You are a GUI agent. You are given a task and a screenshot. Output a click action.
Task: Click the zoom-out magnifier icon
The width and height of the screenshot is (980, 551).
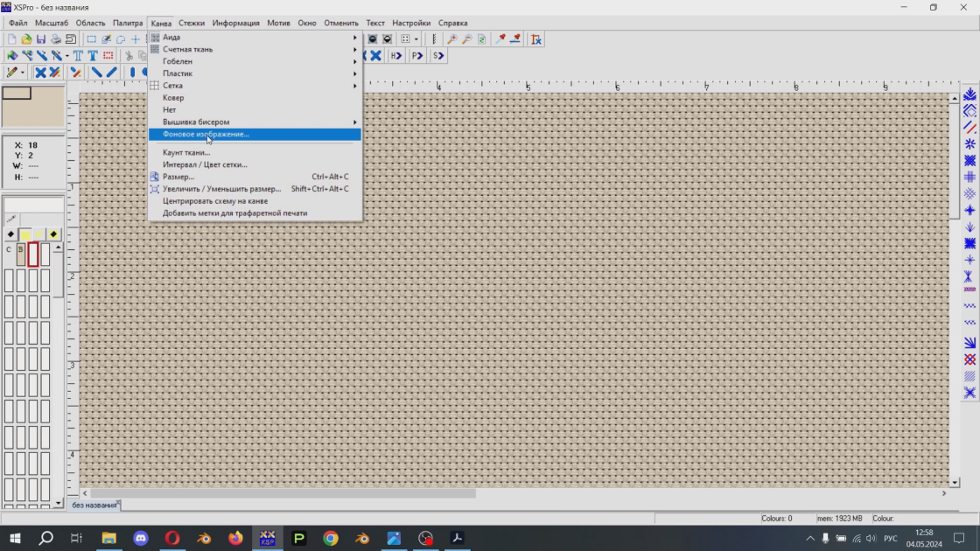pyautogui.click(x=467, y=39)
